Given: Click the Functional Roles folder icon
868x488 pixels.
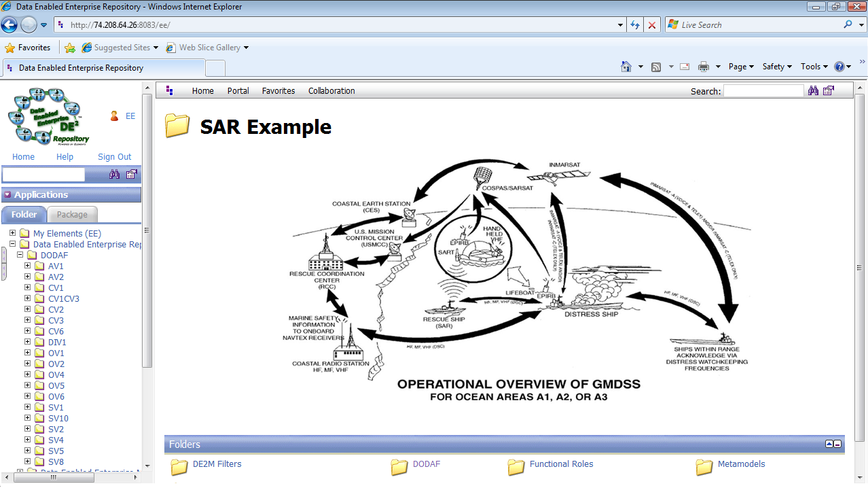Looking at the screenshot, I should click(x=517, y=466).
